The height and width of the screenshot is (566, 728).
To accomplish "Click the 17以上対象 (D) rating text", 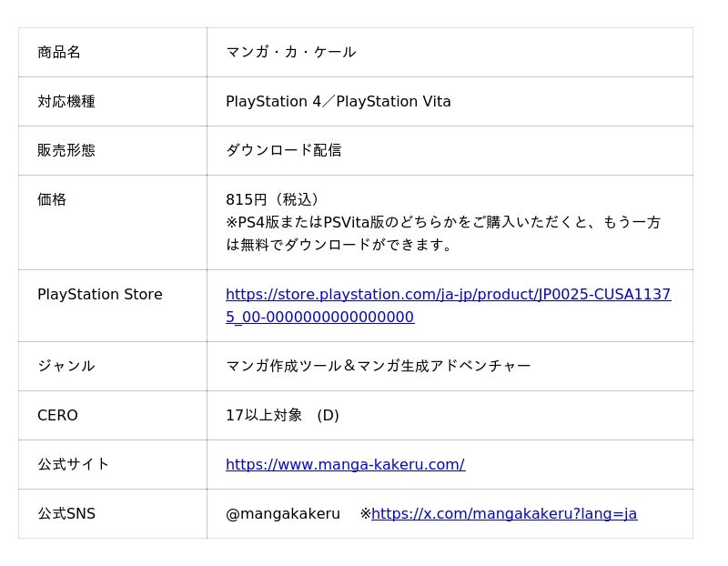I will (282, 416).
